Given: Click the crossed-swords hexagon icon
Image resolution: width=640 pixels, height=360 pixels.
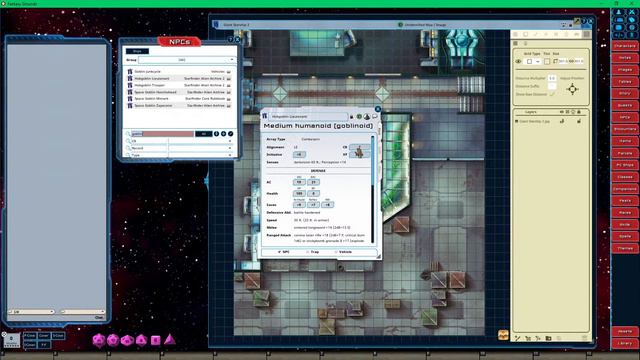Looking at the screenshot, I should pos(631,12).
